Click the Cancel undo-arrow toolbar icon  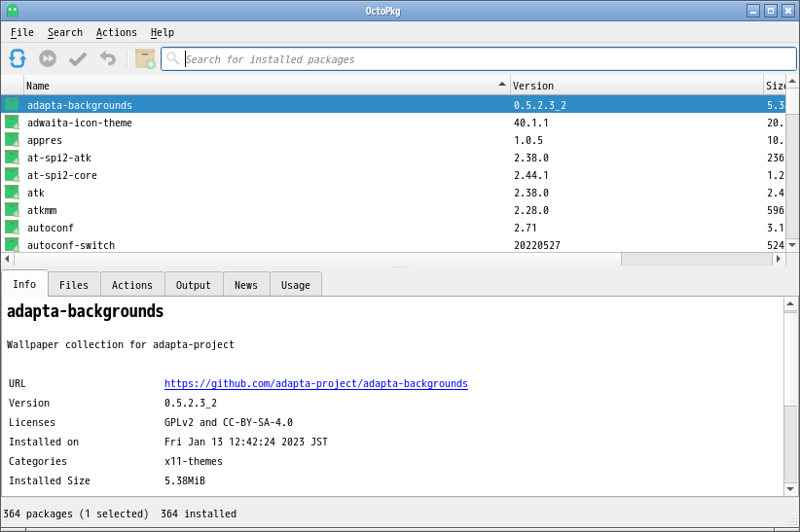tap(108, 58)
